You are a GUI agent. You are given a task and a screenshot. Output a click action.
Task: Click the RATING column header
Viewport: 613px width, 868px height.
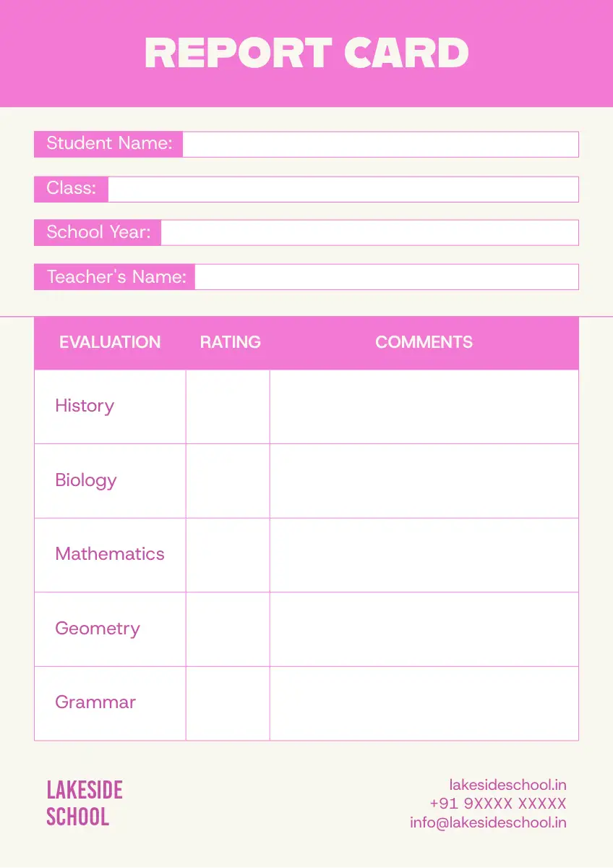pyautogui.click(x=230, y=342)
